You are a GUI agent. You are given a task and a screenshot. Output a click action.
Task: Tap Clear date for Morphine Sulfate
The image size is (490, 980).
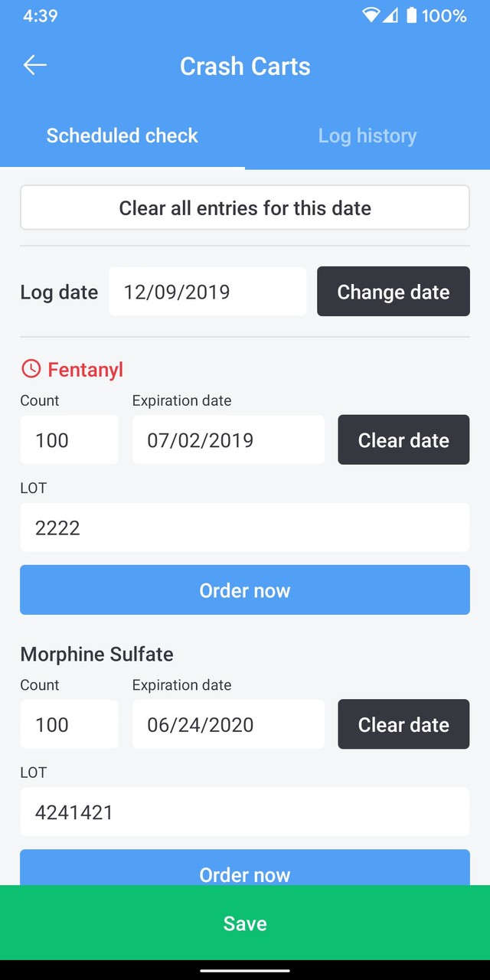[x=403, y=724]
